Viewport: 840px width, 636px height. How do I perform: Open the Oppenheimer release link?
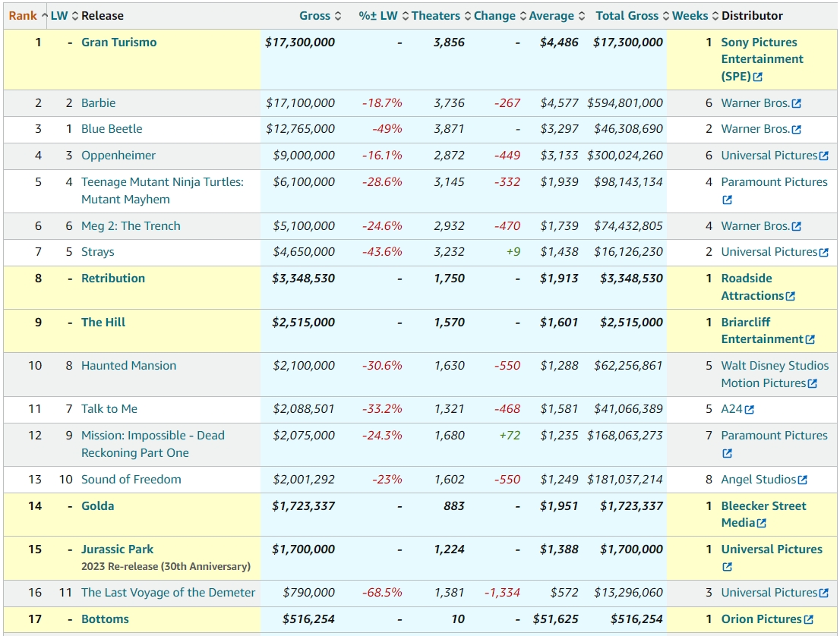pyautogui.click(x=118, y=156)
